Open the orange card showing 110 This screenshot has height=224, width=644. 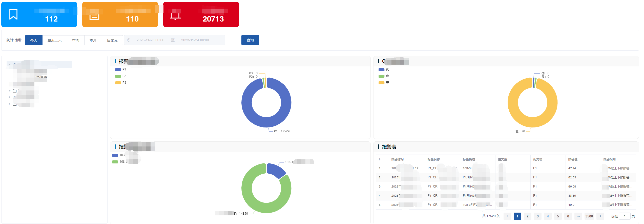tap(120, 14)
